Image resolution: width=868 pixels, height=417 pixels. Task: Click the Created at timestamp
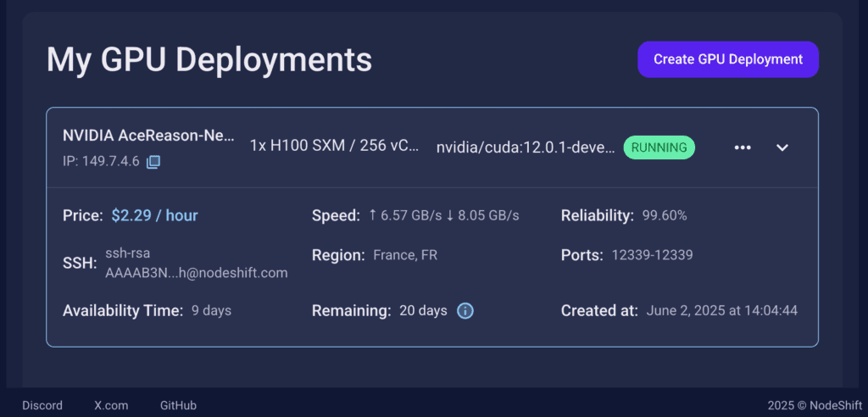coord(722,311)
